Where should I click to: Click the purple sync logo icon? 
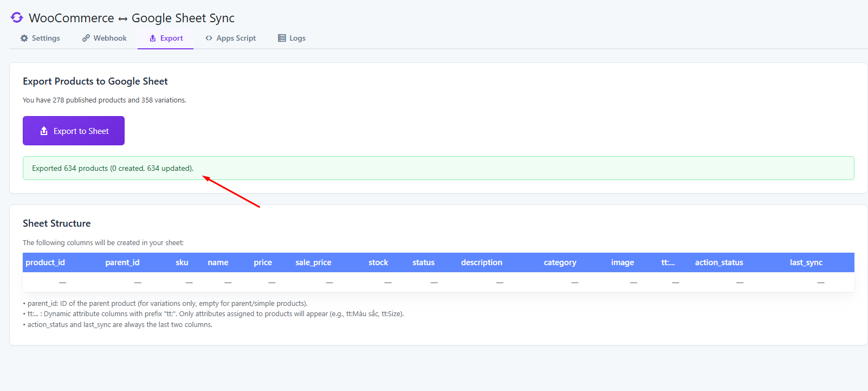[17, 18]
